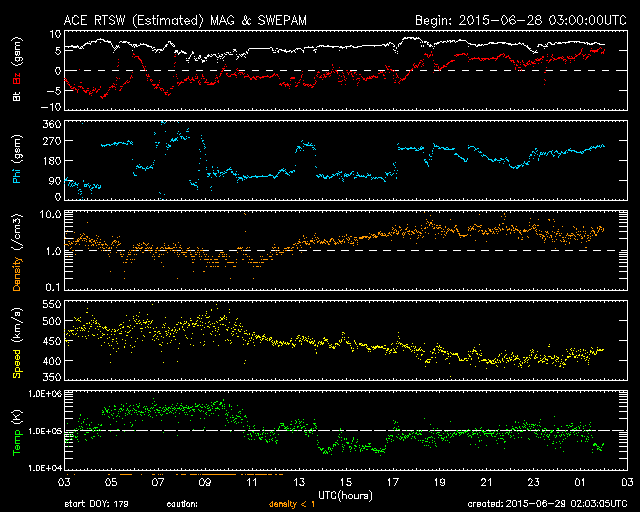Click the '10.0' tick on Density axis
Screen dimensions: 640x512
[50, 214]
